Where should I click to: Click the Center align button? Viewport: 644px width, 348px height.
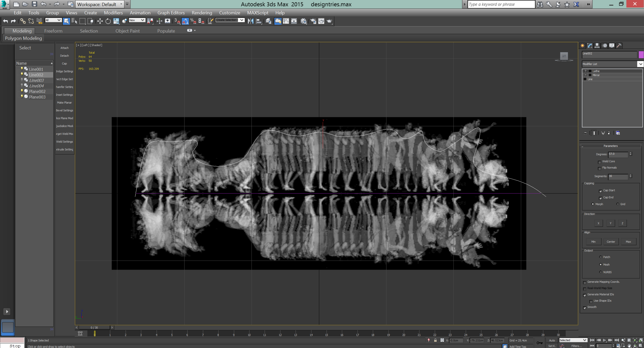611,242
